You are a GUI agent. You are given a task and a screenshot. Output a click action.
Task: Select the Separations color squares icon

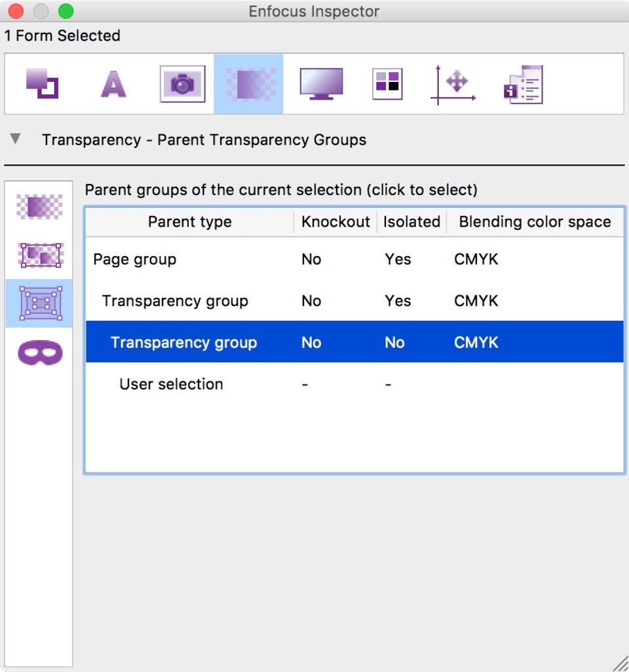[x=387, y=84]
